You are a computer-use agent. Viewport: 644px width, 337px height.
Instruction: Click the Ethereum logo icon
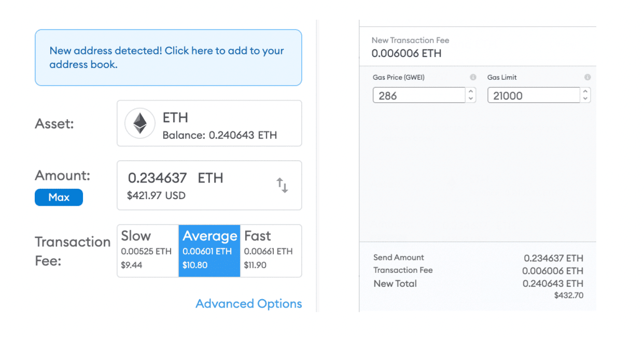tap(140, 123)
